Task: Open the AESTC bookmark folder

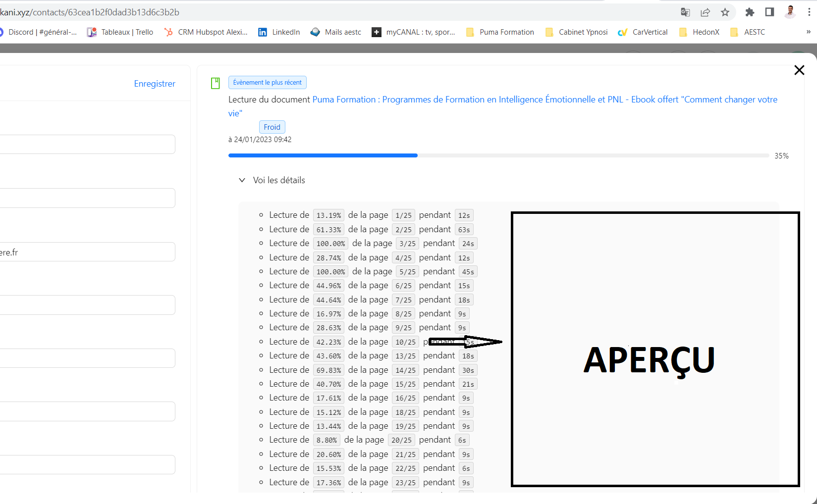Action: (748, 32)
